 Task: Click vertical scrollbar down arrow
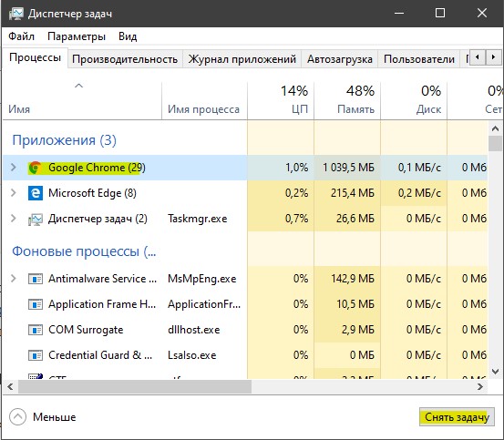coord(495,372)
